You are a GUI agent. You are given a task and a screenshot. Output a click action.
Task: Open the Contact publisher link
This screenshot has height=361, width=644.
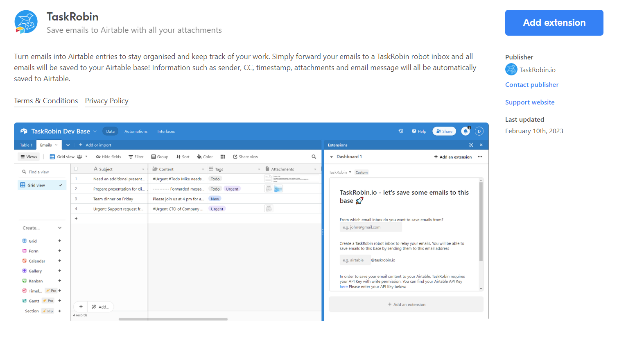point(531,84)
